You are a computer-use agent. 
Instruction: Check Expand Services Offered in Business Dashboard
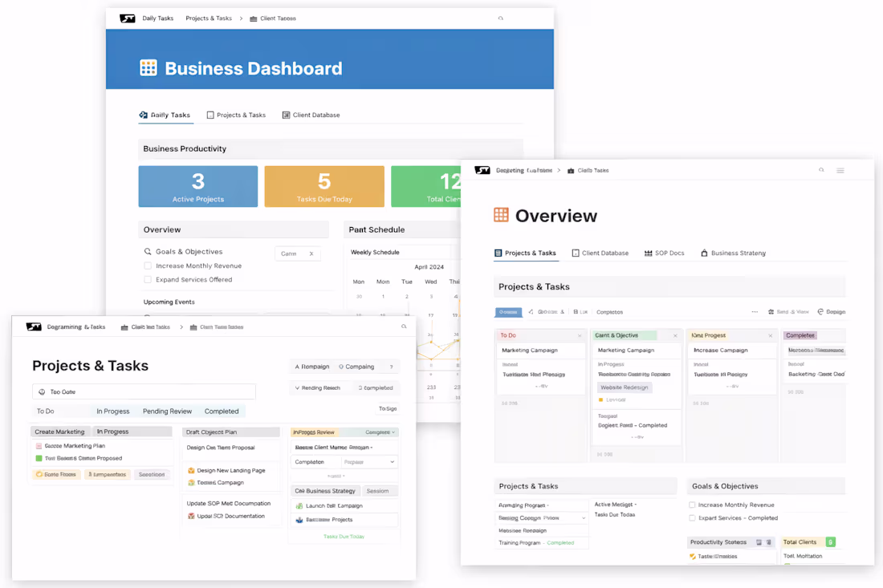coord(148,280)
